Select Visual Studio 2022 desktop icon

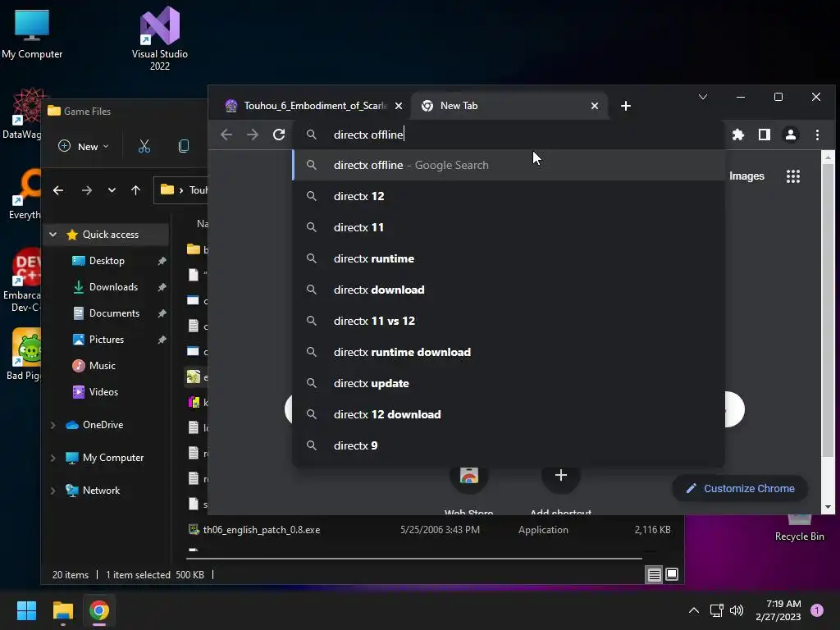(160, 38)
